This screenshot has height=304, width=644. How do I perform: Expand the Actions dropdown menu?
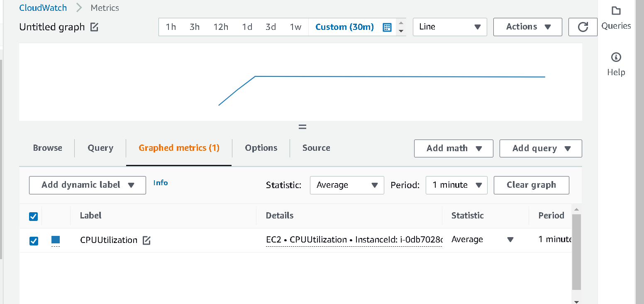pos(528,27)
